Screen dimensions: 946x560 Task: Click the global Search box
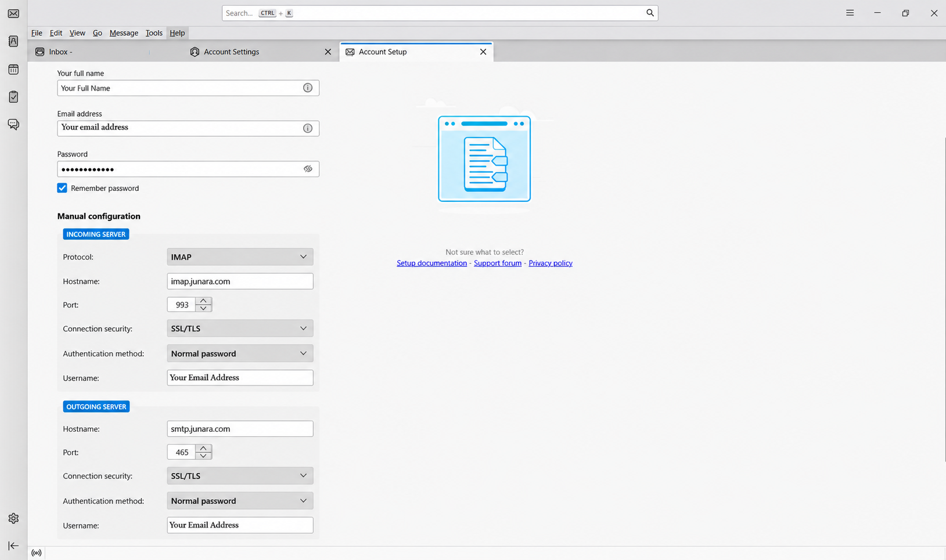440,13
